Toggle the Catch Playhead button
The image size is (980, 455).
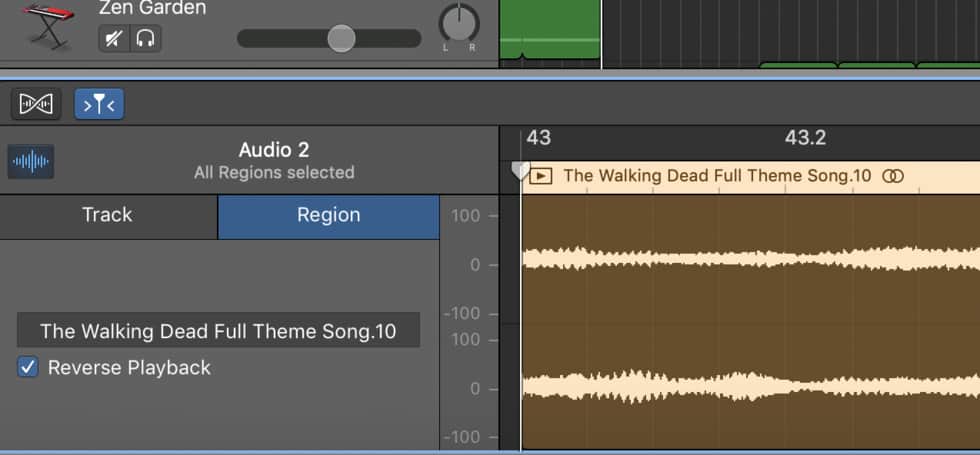pos(99,104)
